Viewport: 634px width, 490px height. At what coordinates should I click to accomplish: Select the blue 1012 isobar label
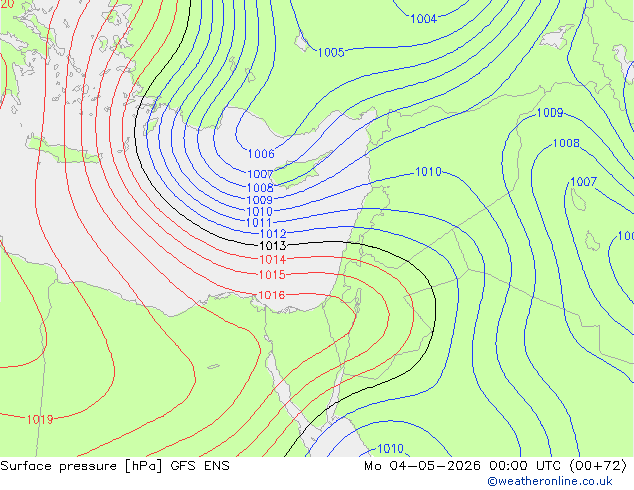273,233
